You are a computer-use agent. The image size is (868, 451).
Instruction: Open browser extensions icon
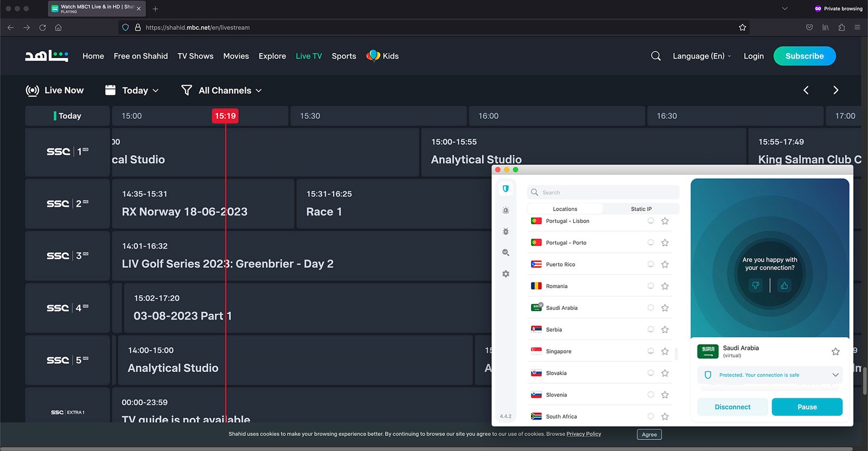pos(841,27)
